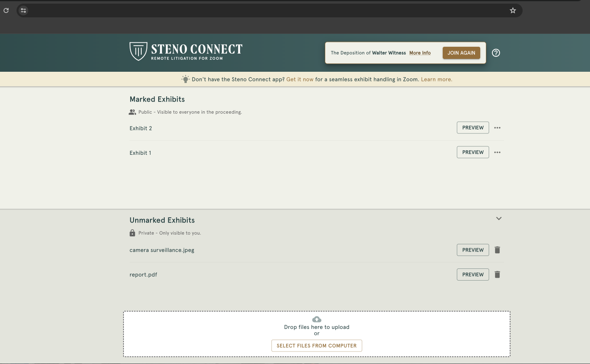Delete the report.pdf file
590x364 pixels.
point(497,275)
